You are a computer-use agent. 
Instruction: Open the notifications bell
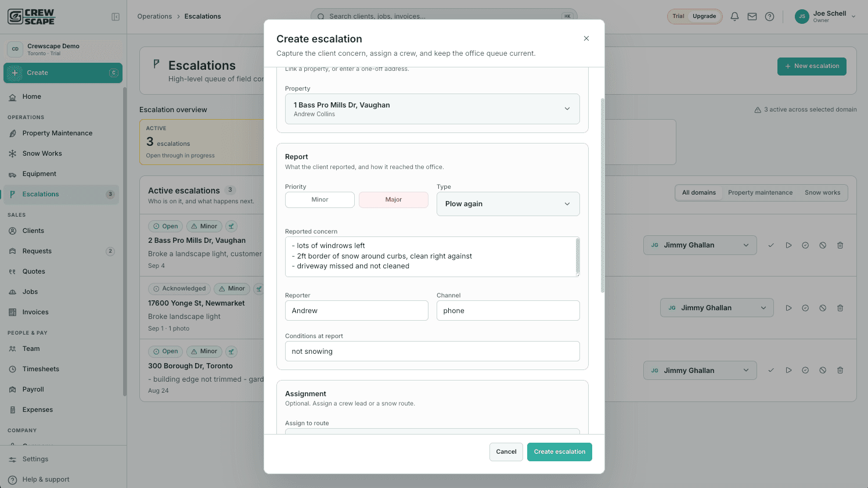click(734, 17)
